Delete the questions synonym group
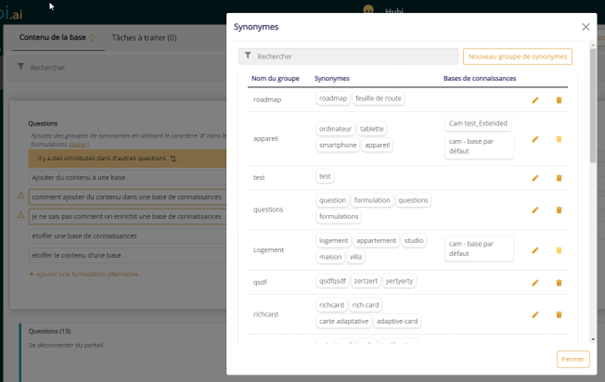The width and height of the screenshot is (605, 382). [559, 210]
